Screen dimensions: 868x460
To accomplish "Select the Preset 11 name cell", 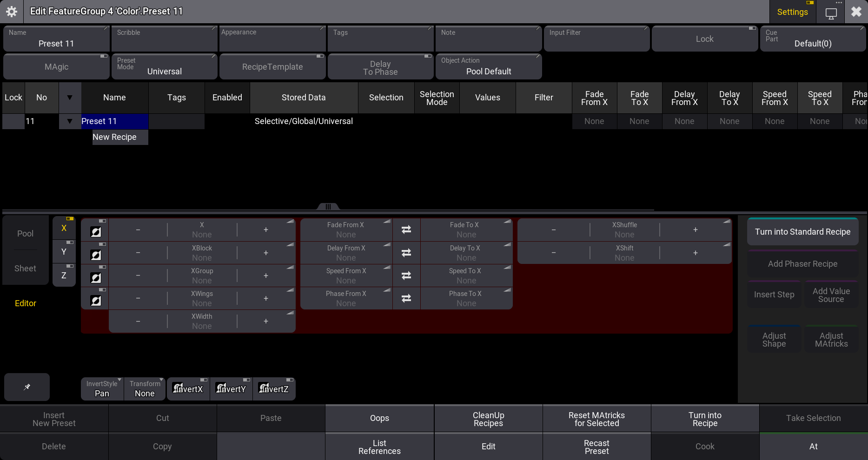I will pos(115,121).
